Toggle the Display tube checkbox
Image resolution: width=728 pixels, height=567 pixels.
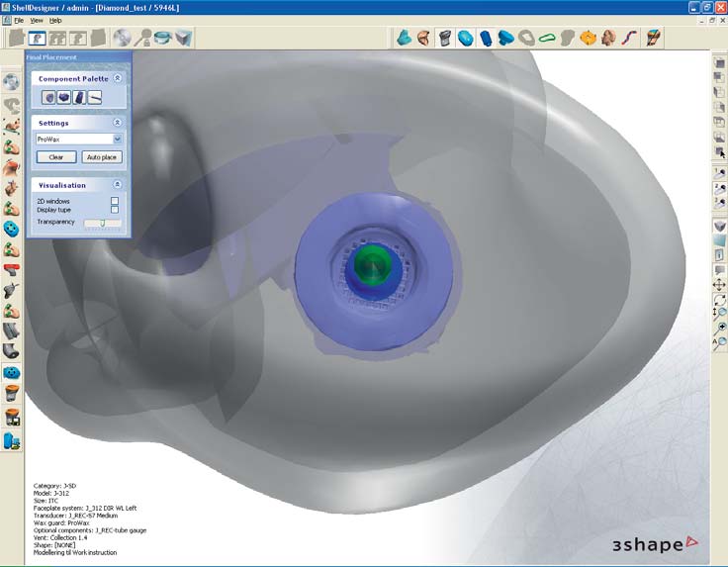tap(115, 210)
